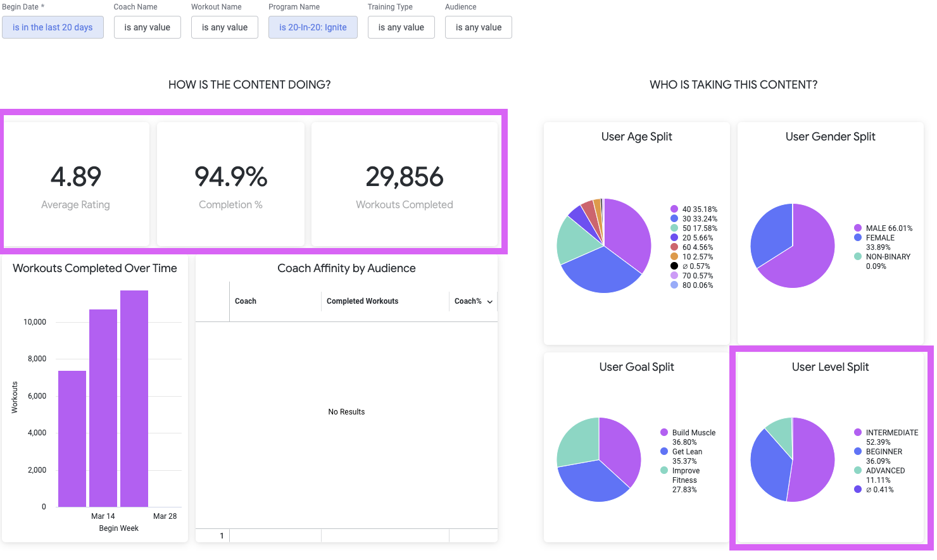
Task: Click the MALE legend dot
Action: [858, 228]
